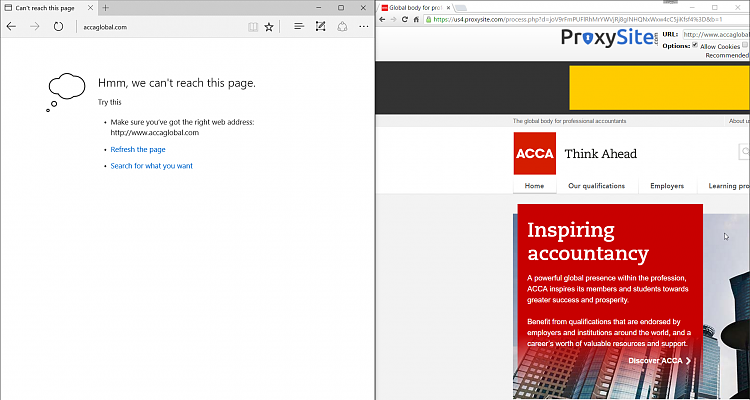Image resolution: width=750 pixels, height=400 pixels.
Task: Click the Chrome forward arrow
Action: (393, 20)
